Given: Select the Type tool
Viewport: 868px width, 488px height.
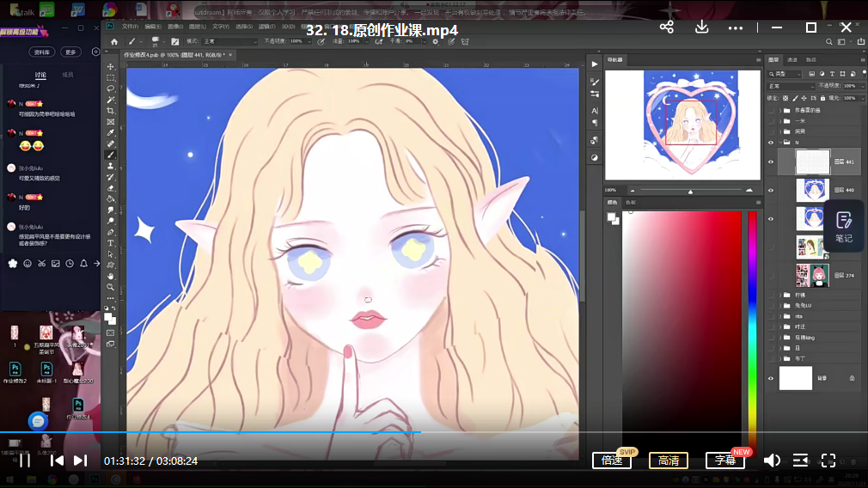Looking at the screenshot, I should point(111,243).
